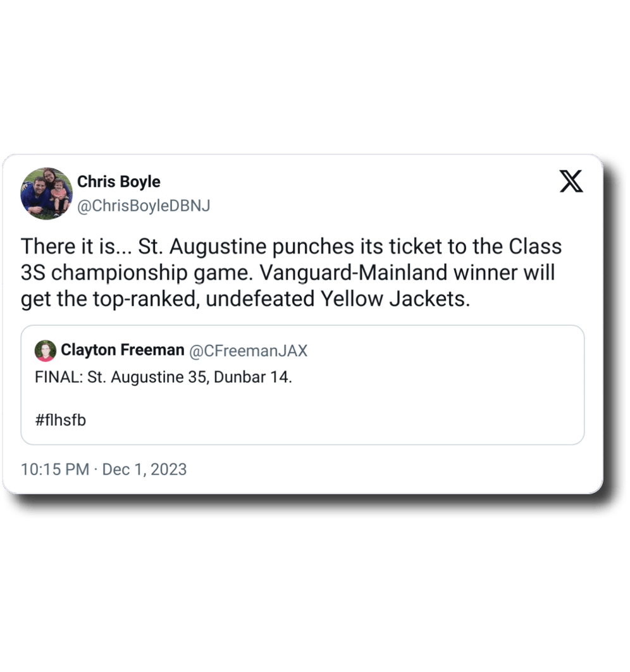Image resolution: width=630 pixels, height=672 pixels.
Task: Open the @CFreemanJAX handle
Action: click(248, 351)
